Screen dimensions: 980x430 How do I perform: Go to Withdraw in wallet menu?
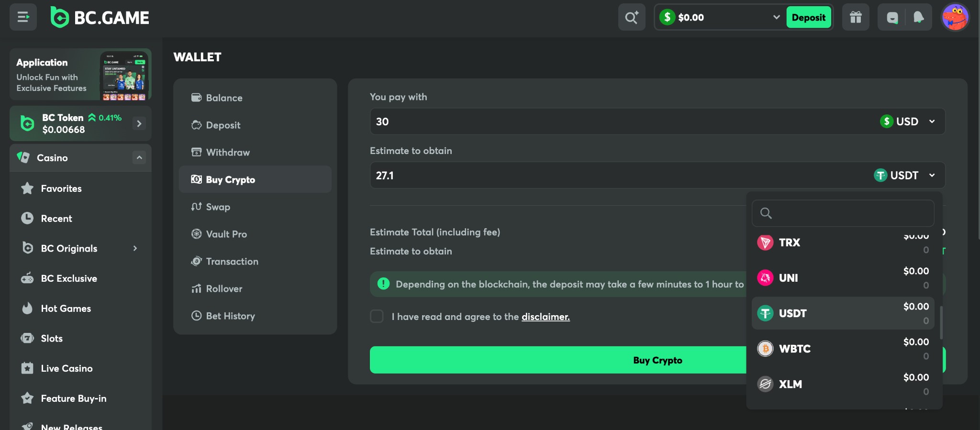pos(227,152)
